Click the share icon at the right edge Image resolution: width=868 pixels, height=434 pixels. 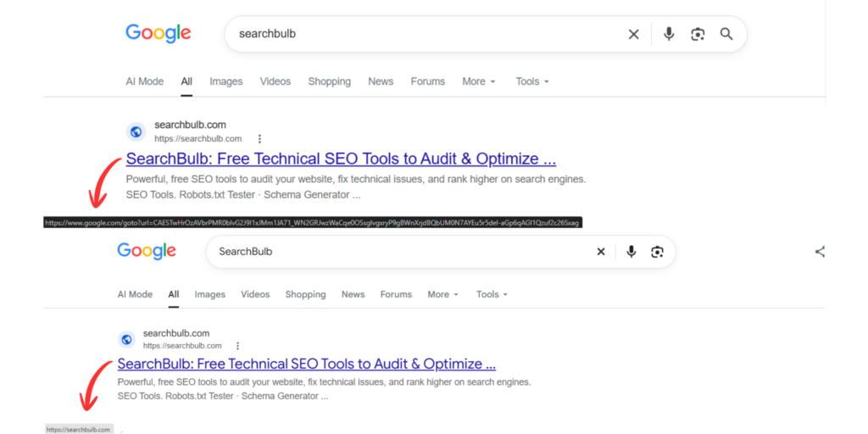click(820, 252)
